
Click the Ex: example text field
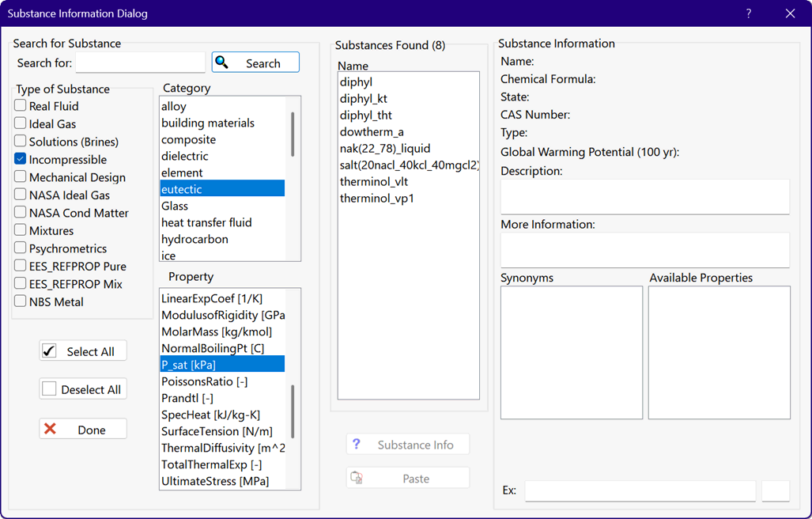click(x=640, y=491)
